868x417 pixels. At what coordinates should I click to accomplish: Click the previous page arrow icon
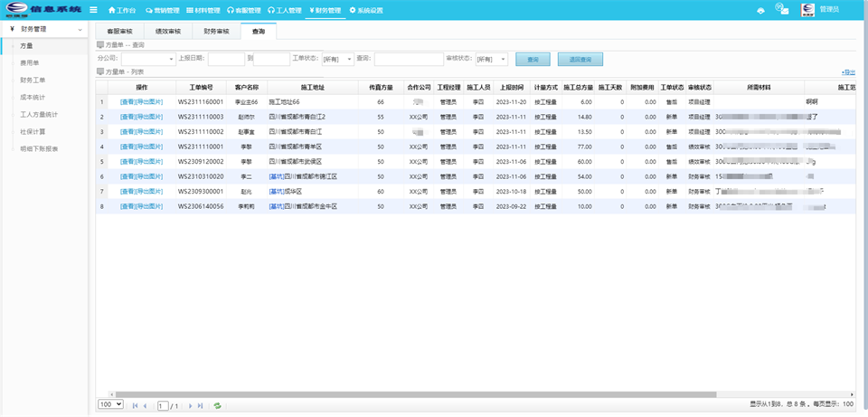click(x=146, y=405)
